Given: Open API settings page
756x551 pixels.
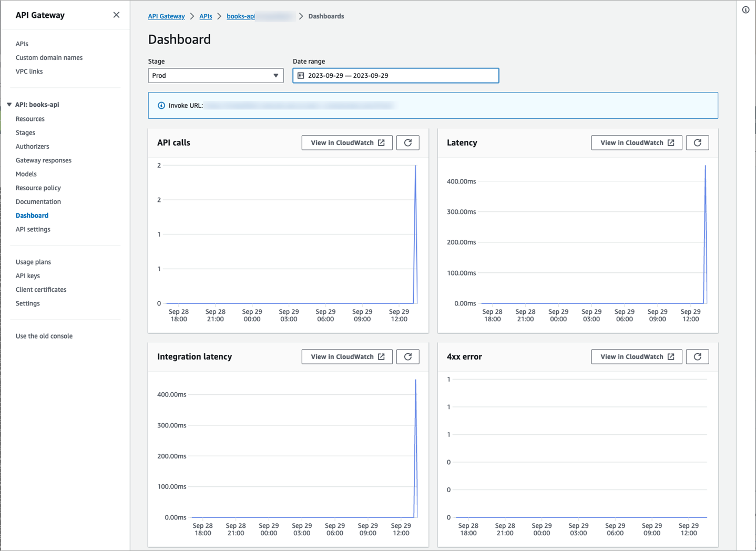Looking at the screenshot, I should point(33,229).
